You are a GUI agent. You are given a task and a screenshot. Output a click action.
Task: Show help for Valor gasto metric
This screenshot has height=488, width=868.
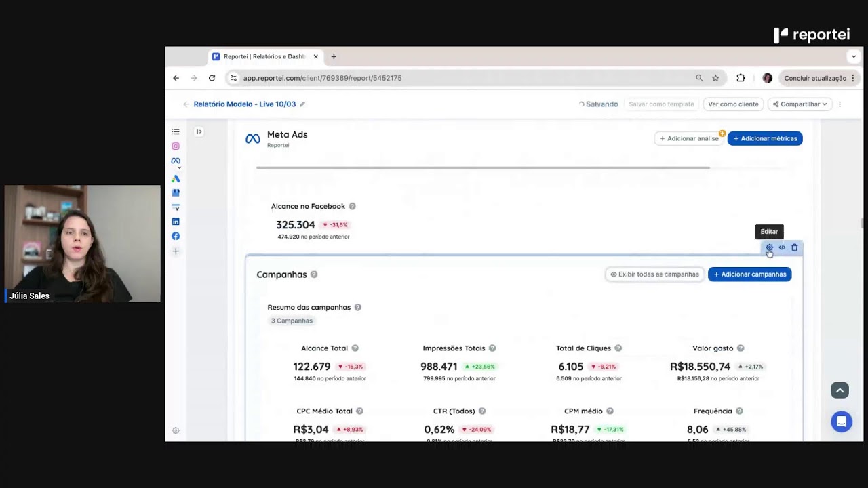(x=741, y=348)
